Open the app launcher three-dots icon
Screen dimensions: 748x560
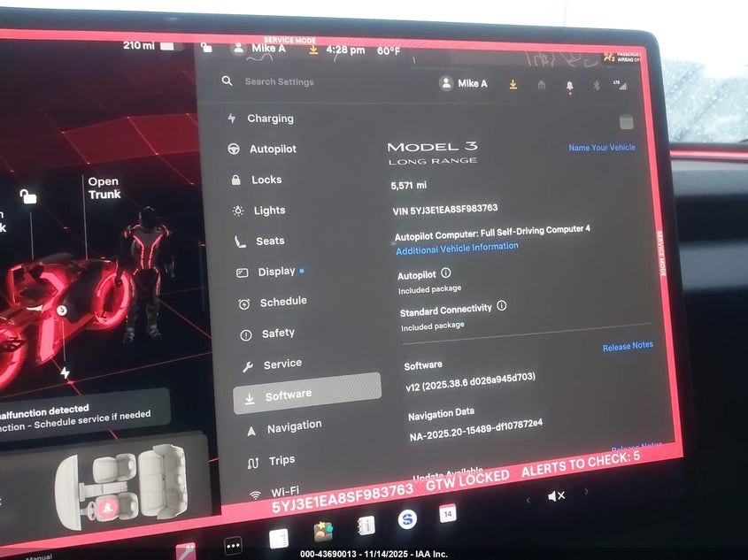(233, 546)
